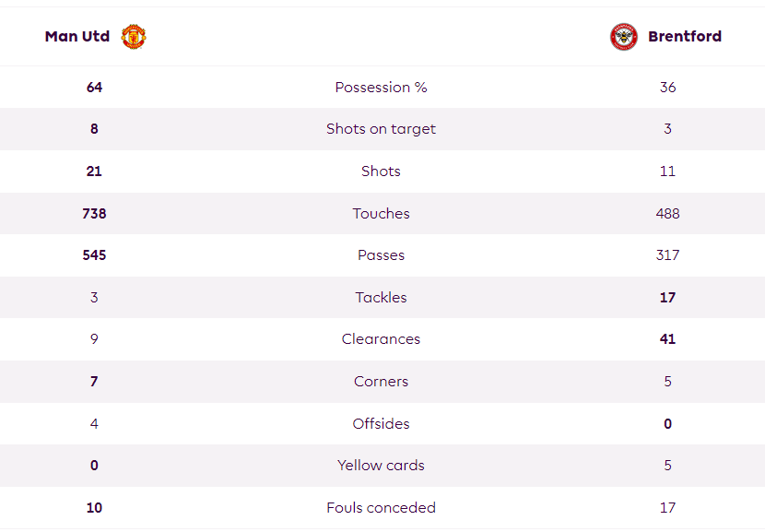The width and height of the screenshot is (765, 532).
Task: Open the Brentford team name link
Action: (x=685, y=37)
